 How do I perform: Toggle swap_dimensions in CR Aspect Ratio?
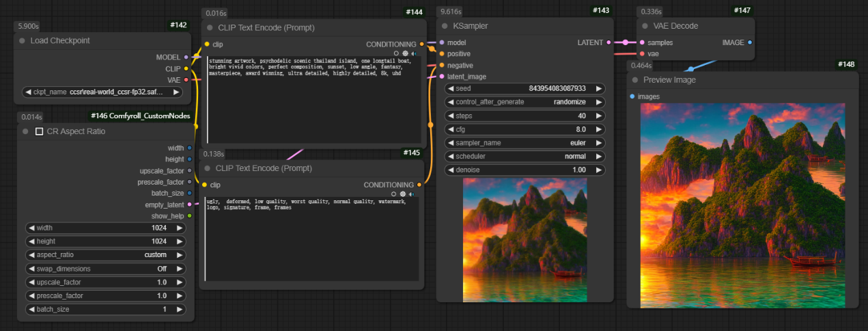tap(106, 269)
